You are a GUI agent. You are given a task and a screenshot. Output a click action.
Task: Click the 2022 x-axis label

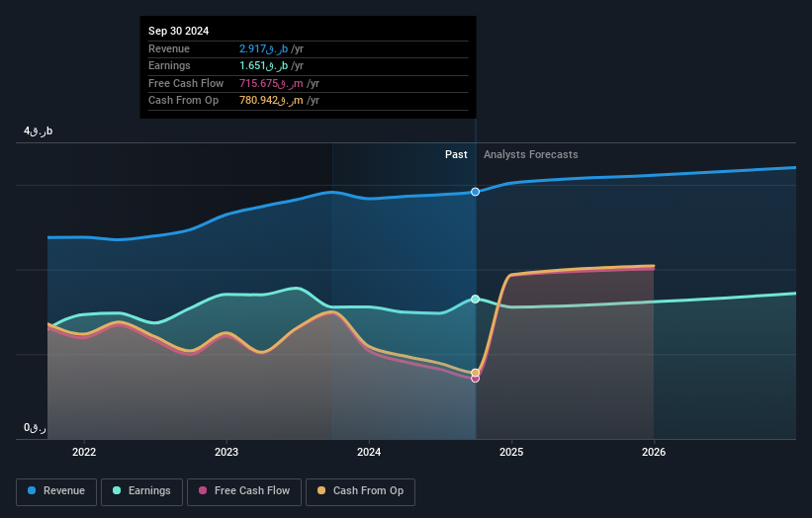(84, 452)
